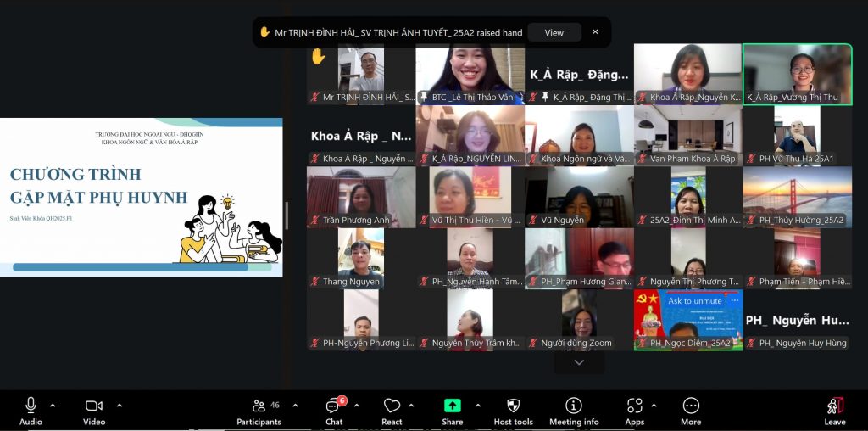
Task: Open Meeting info icon
Action: coord(574,406)
